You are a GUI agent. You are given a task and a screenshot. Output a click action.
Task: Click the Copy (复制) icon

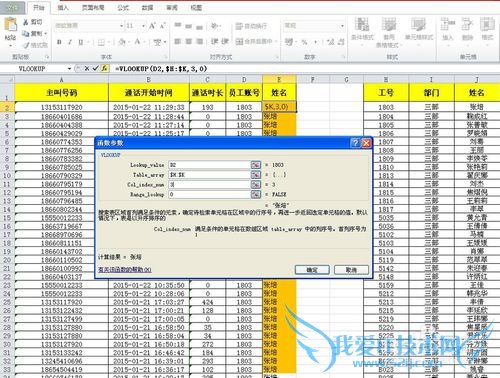[x=26, y=33]
